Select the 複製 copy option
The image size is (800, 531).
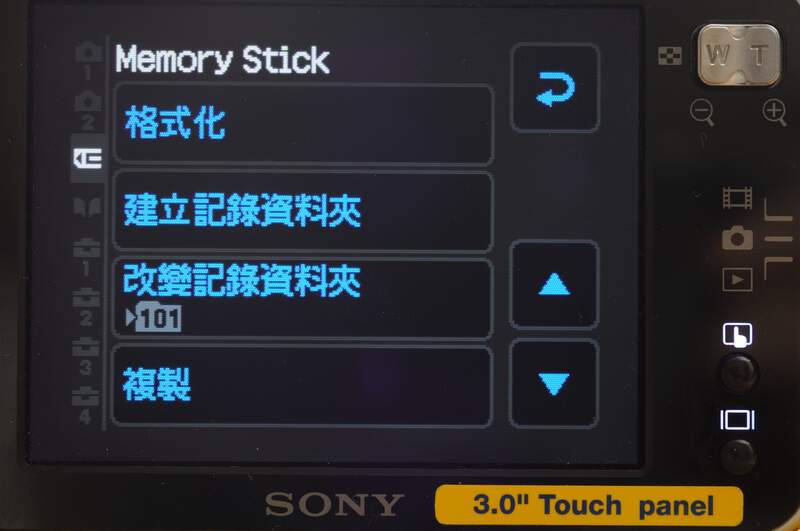pyautogui.click(x=302, y=385)
